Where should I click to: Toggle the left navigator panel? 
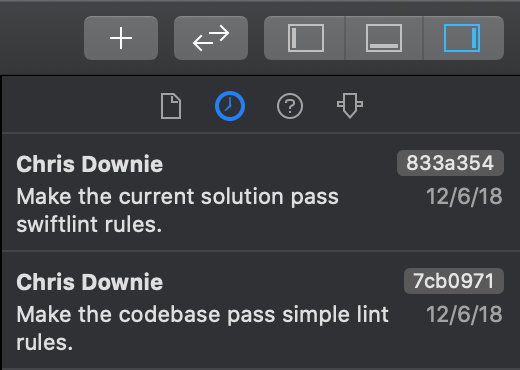[x=305, y=38]
